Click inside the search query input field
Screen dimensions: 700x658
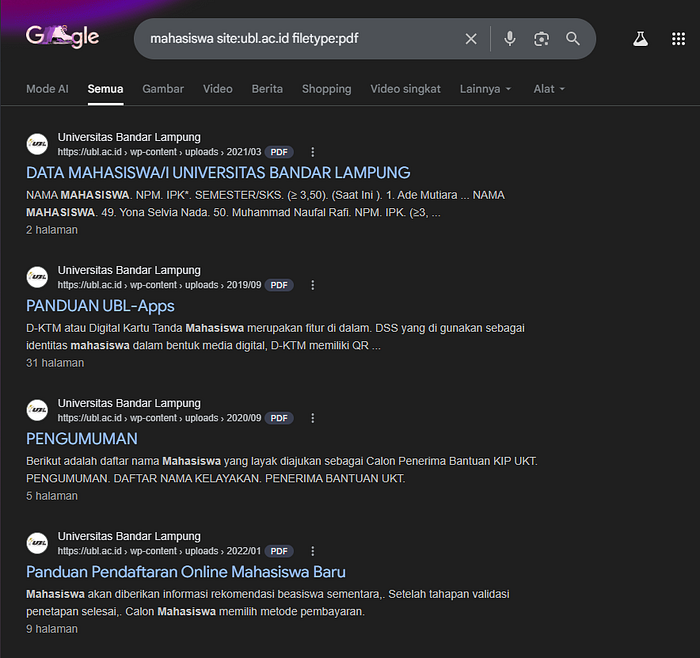(x=299, y=39)
